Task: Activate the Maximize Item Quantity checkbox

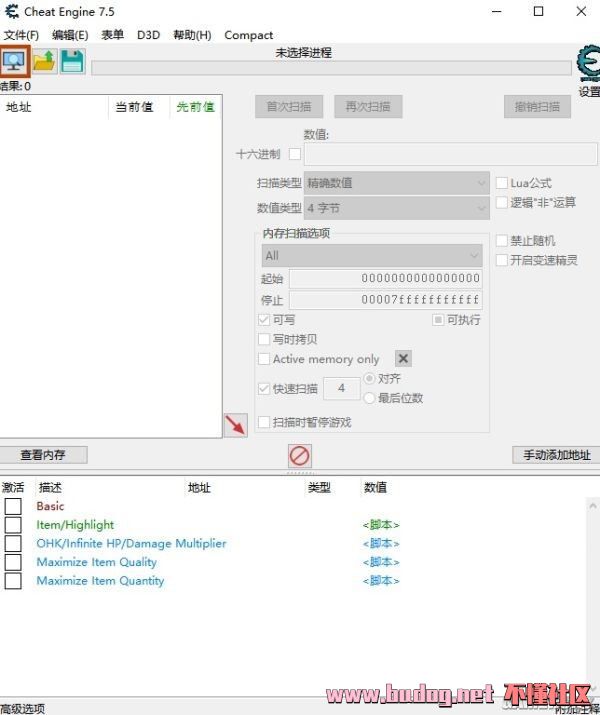Action: tap(13, 581)
